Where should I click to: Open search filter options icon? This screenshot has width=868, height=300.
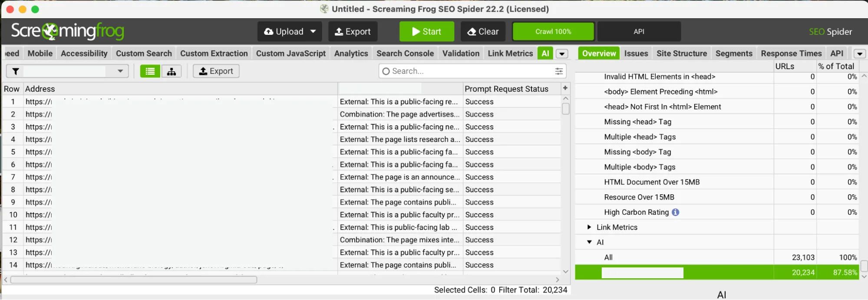pos(559,71)
